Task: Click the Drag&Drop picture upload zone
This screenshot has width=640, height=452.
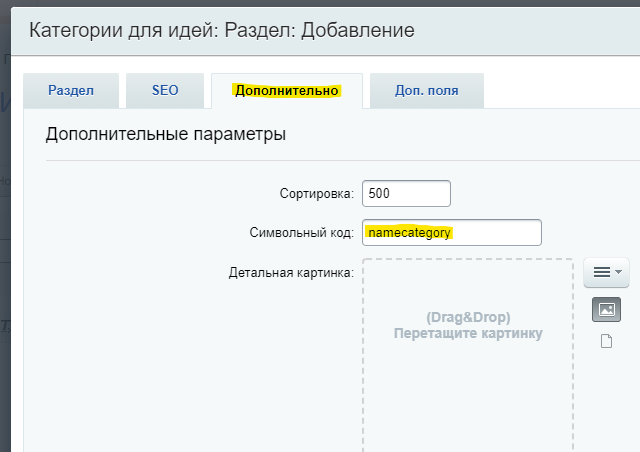Action: 468,354
